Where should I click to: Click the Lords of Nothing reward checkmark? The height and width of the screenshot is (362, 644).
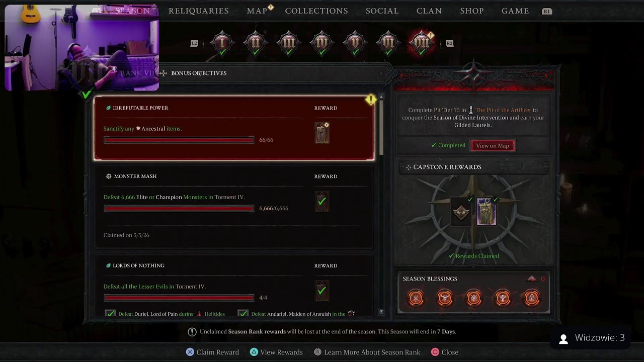click(x=322, y=291)
